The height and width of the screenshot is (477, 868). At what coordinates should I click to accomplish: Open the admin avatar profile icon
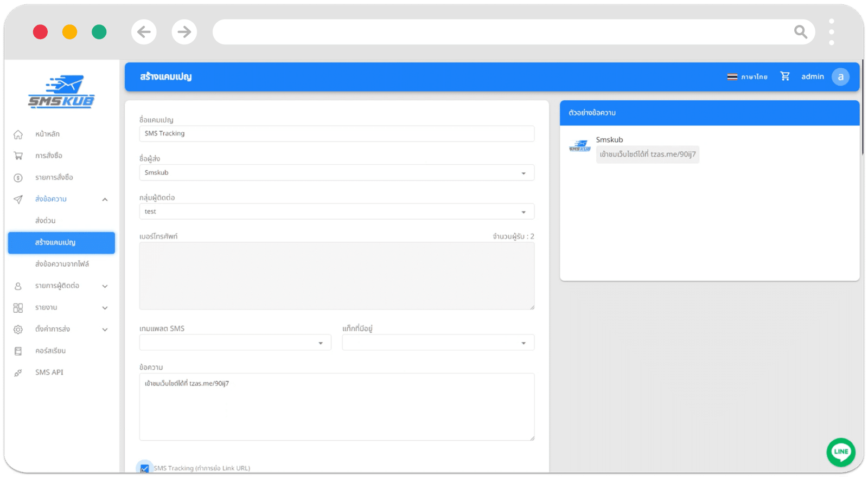840,76
